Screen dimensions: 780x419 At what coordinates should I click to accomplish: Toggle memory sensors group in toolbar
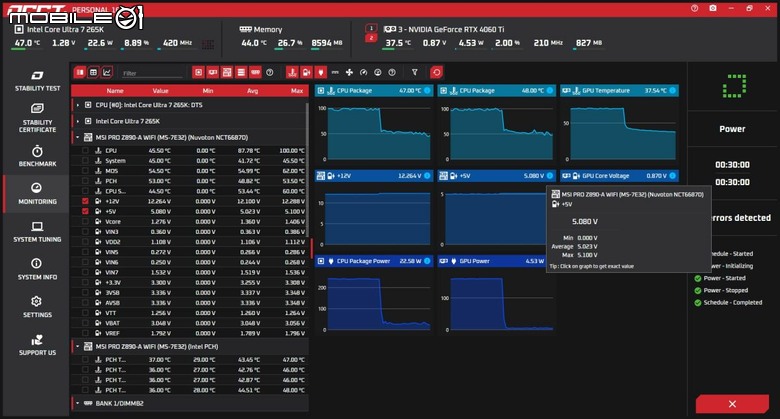(255, 73)
